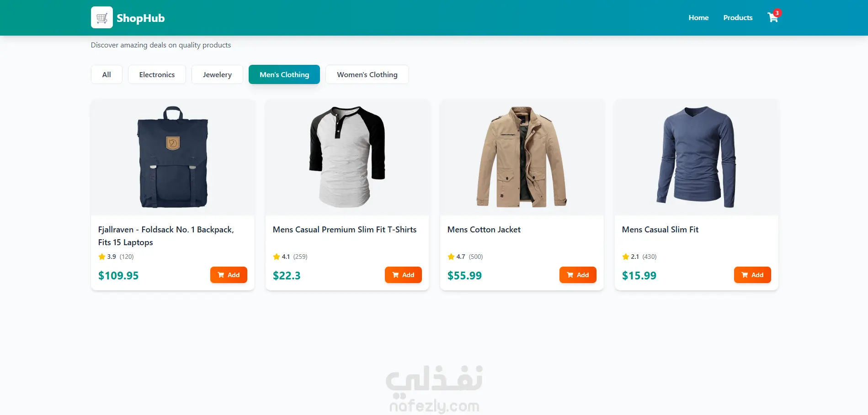Screen dimensions: 868x415
Task: Open the beige cotton jacket image
Action: [x=522, y=157]
